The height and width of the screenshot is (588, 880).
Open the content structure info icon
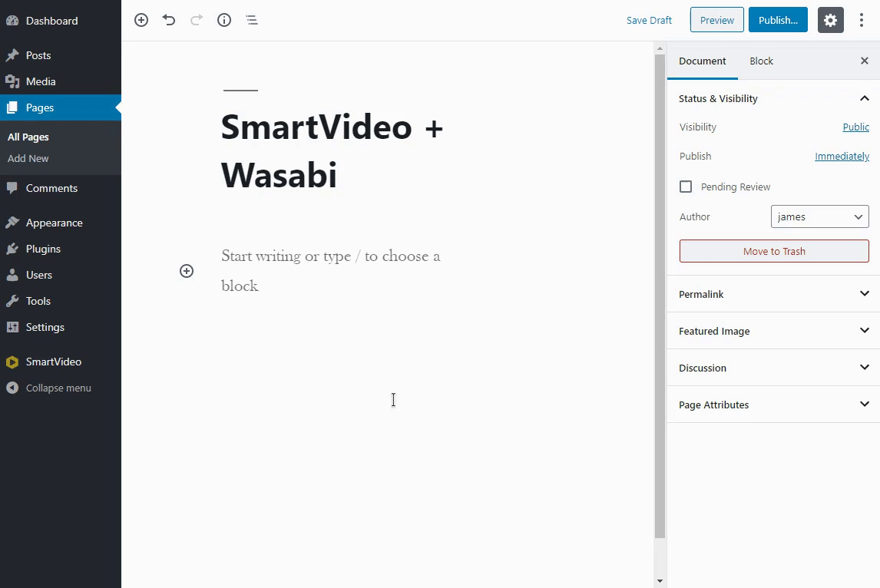(224, 20)
